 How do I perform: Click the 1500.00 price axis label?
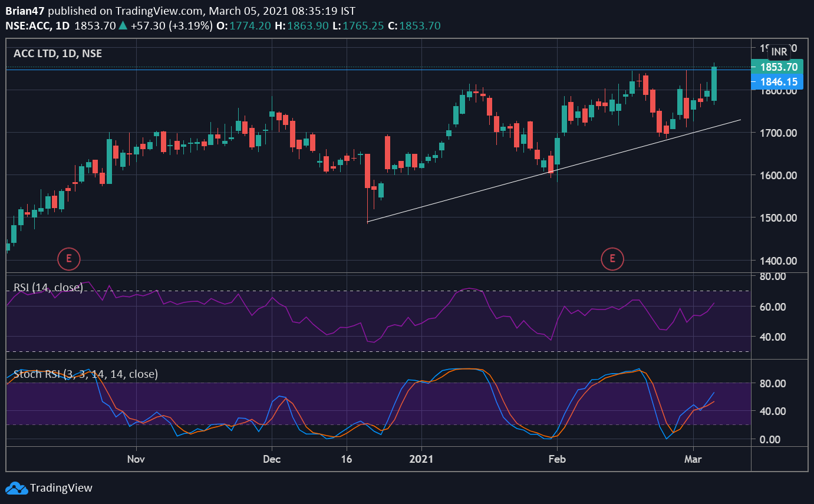click(x=778, y=218)
